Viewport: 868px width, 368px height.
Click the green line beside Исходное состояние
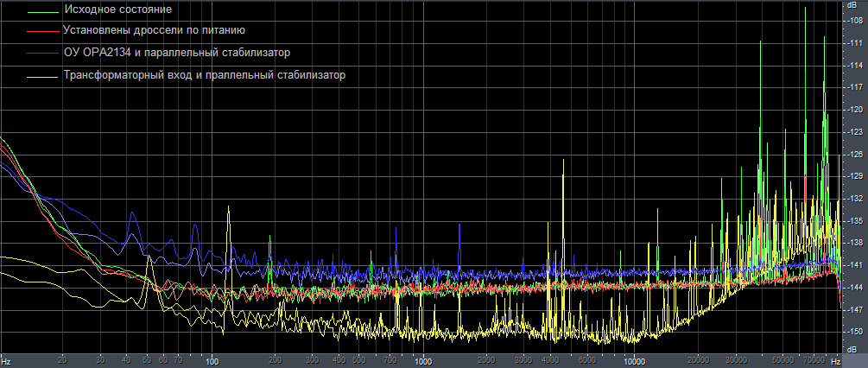(43, 12)
